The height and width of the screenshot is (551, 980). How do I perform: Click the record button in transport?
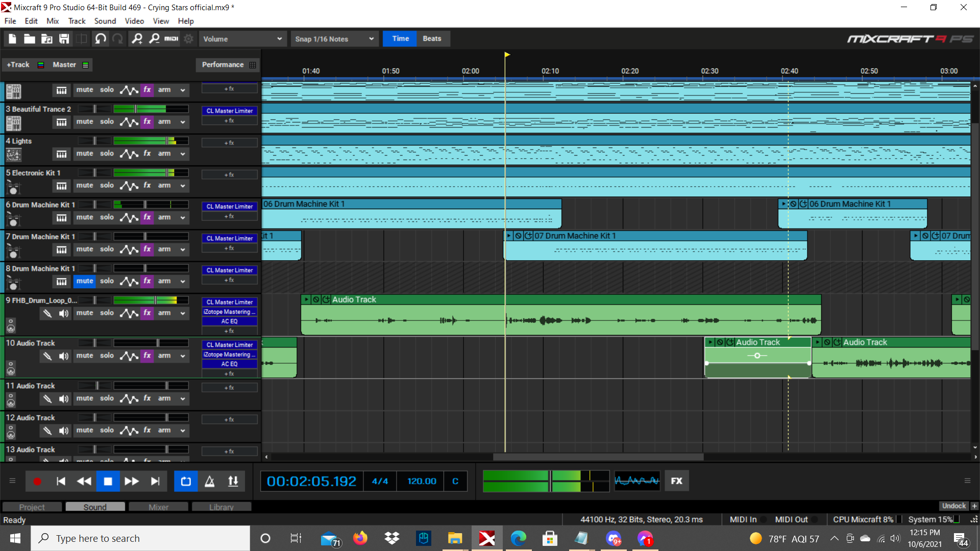37,481
